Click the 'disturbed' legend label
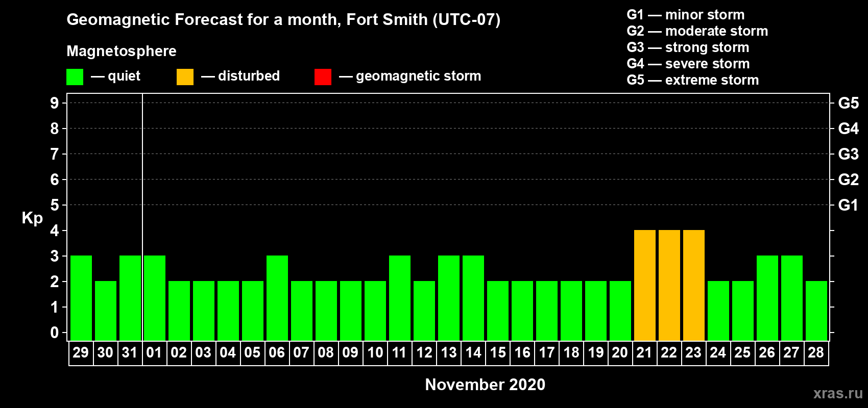 (x=249, y=76)
